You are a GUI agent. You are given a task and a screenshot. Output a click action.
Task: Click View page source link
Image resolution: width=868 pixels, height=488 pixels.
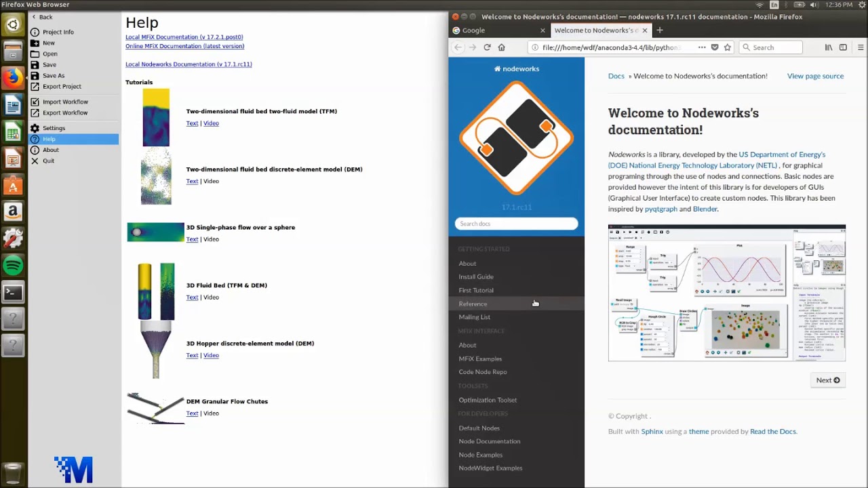click(815, 76)
